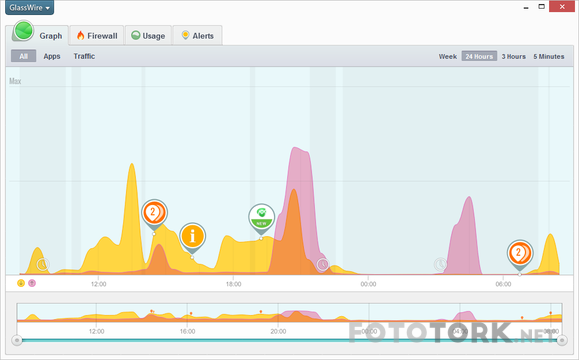Click the clock marker near 22:00

(x=323, y=264)
